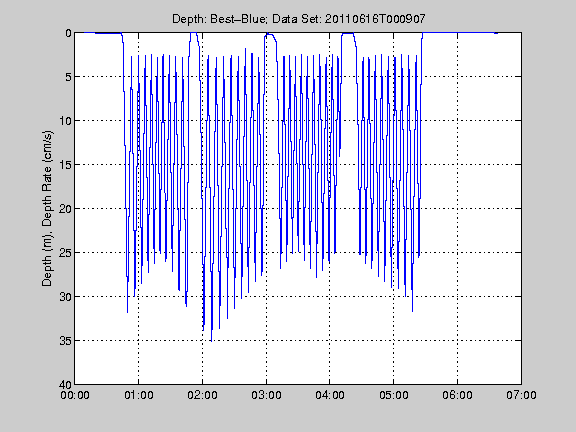Click the 00:00 x-axis tick label
576x432 pixels.
click(75, 395)
